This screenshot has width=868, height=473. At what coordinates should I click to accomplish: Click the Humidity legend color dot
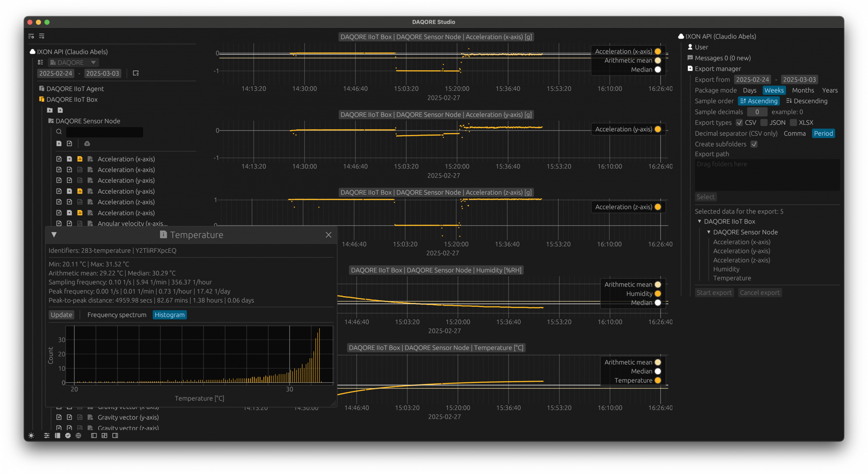(658, 294)
